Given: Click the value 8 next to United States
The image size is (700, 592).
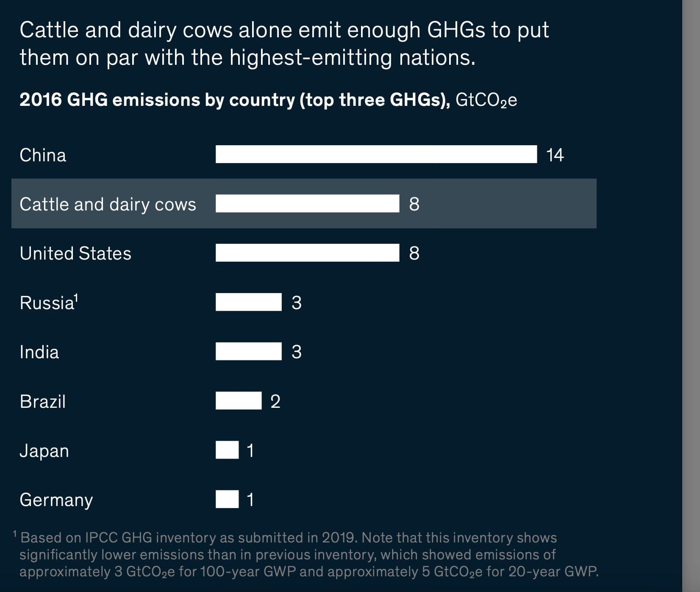Looking at the screenshot, I should (x=414, y=253).
